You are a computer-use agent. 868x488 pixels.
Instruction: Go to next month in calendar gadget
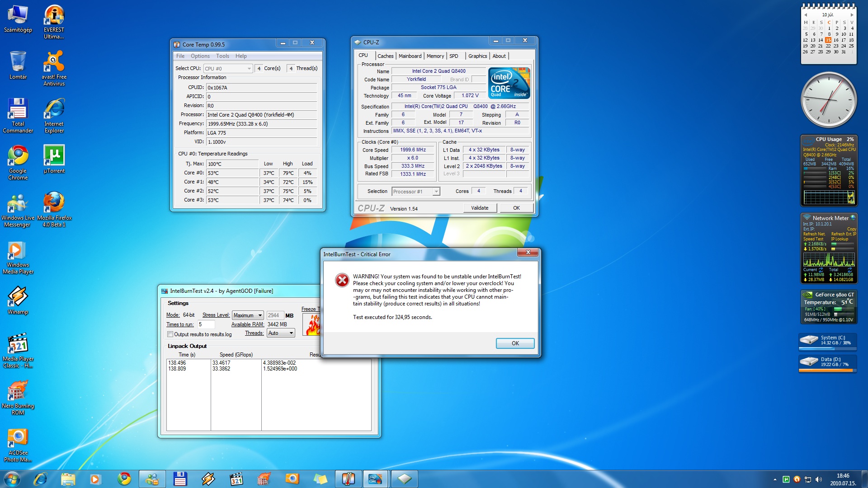click(852, 15)
